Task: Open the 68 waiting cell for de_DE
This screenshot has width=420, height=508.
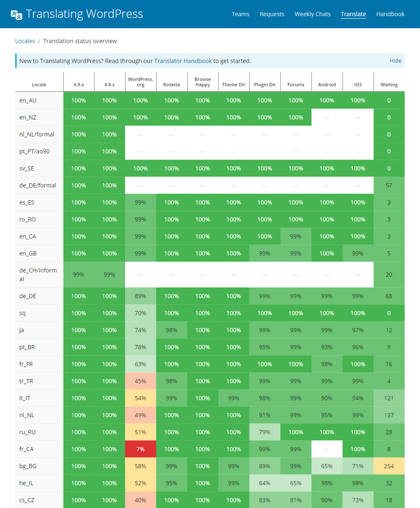Action: pos(389,296)
